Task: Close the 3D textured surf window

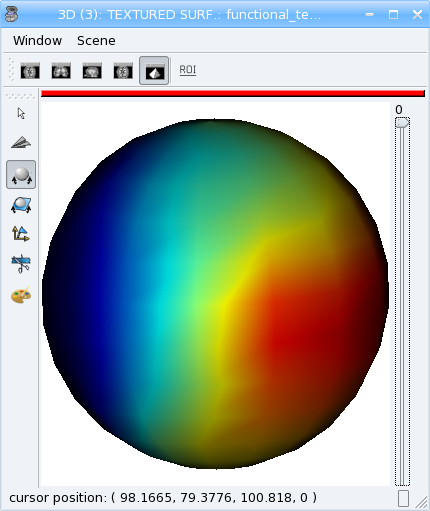Action: coord(417,14)
